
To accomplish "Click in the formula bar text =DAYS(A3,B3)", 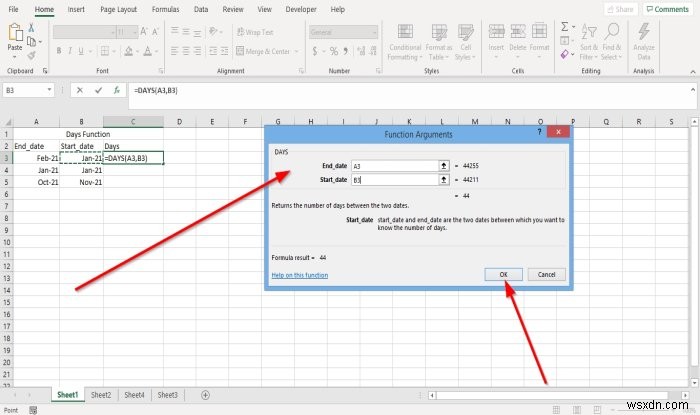I will (155, 90).
